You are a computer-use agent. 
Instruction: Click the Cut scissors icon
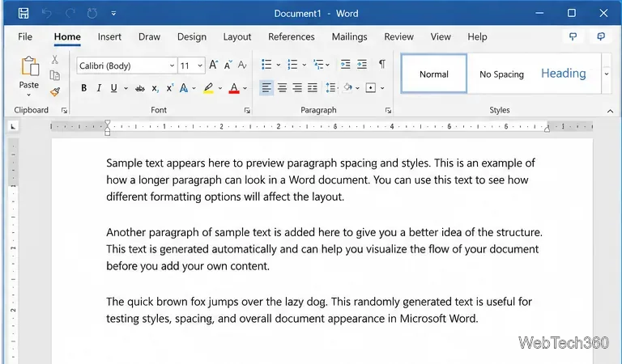point(55,59)
